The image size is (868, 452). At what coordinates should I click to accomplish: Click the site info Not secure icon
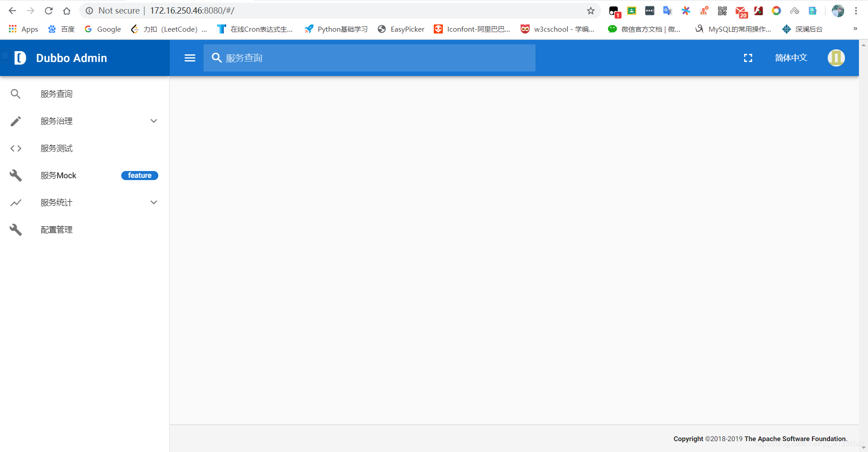[x=90, y=10]
